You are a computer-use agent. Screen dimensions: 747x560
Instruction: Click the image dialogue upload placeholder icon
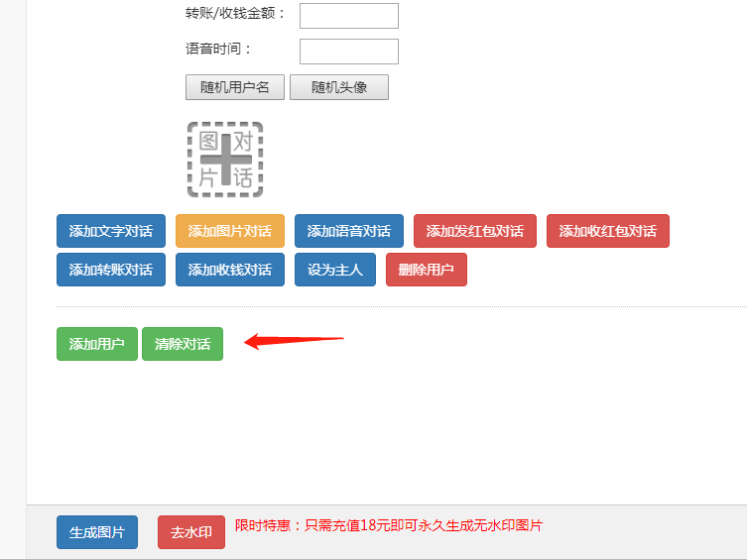click(x=225, y=160)
